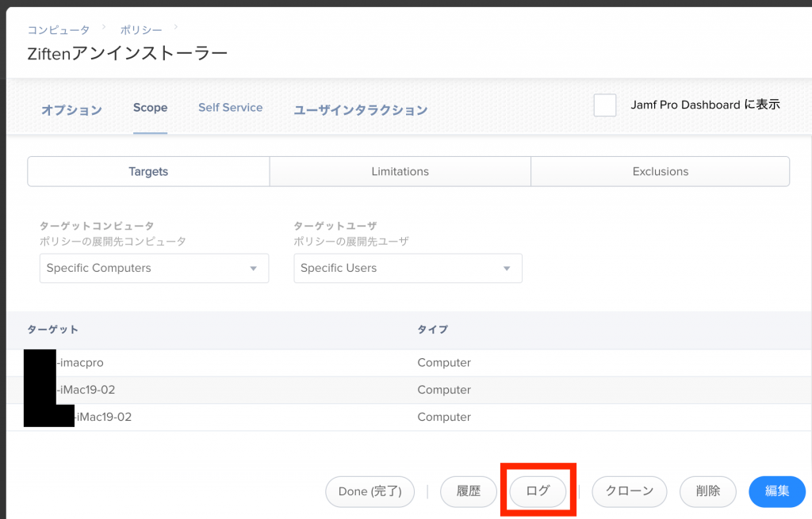Click the ターゲットコンピュータ label
This screenshot has width=812, height=519.
pyautogui.click(x=97, y=226)
